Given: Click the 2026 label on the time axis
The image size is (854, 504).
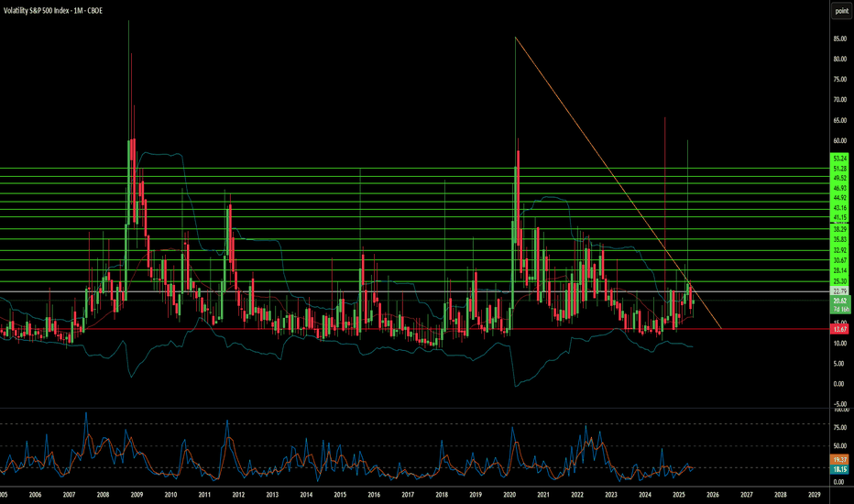Looking at the screenshot, I should click(x=712, y=495).
